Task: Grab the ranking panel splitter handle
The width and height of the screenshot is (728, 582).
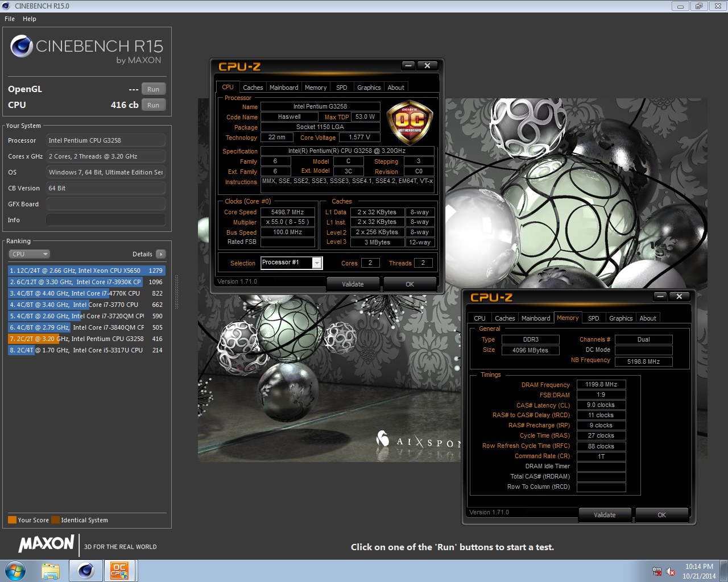Action: coord(176,293)
